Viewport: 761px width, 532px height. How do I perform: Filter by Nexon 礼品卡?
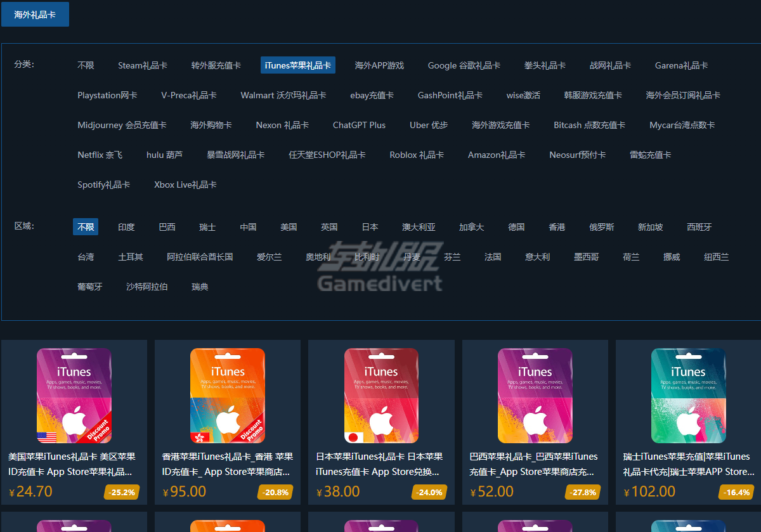pyautogui.click(x=282, y=125)
